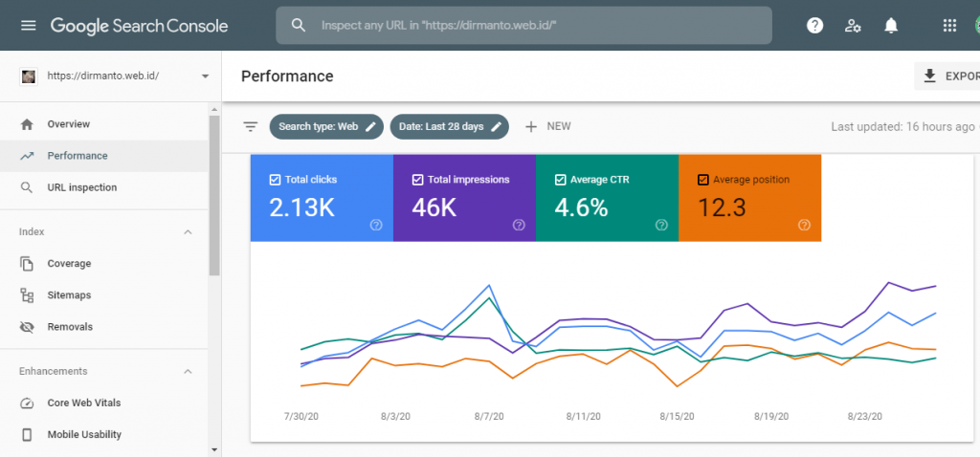Select the Total clicks blue card
The image size is (980, 457).
tap(322, 198)
